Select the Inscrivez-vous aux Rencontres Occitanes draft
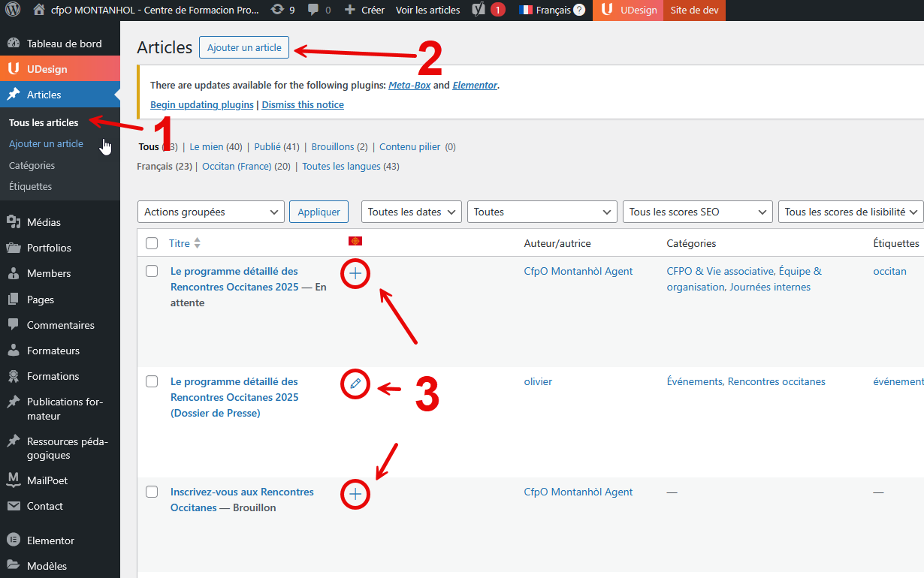 (x=152, y=492)
